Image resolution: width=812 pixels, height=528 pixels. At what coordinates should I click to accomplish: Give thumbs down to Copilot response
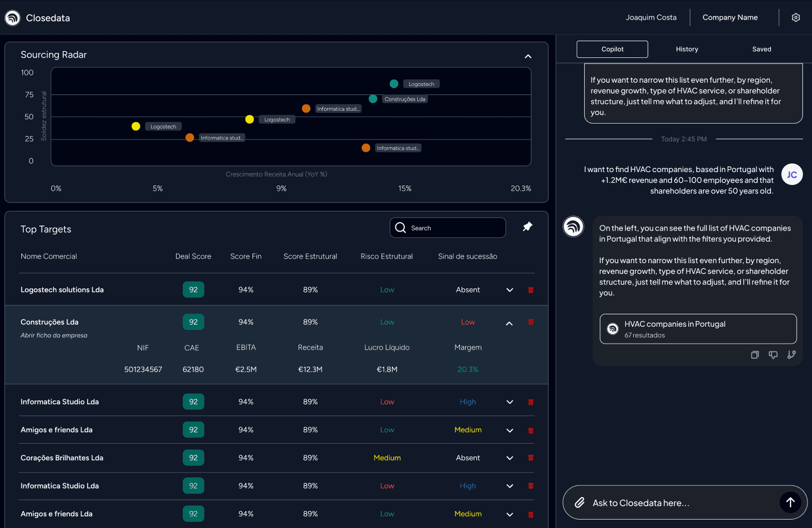pos(773,355)
